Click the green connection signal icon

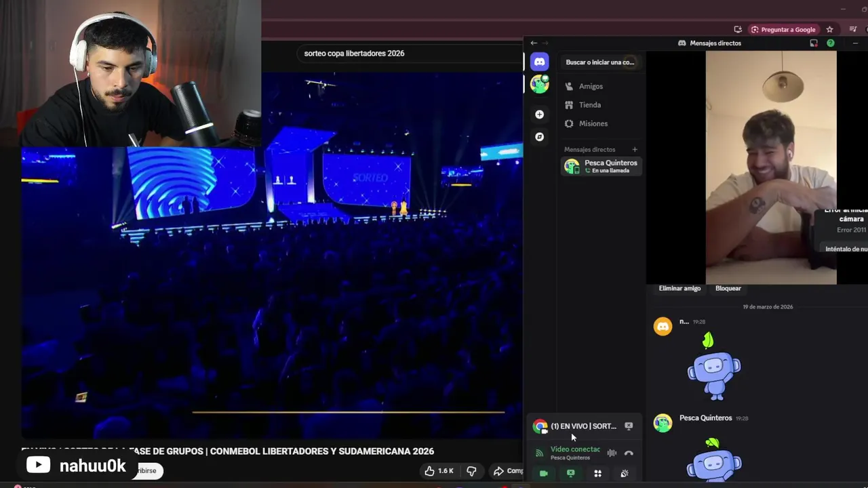coord(540,453)
